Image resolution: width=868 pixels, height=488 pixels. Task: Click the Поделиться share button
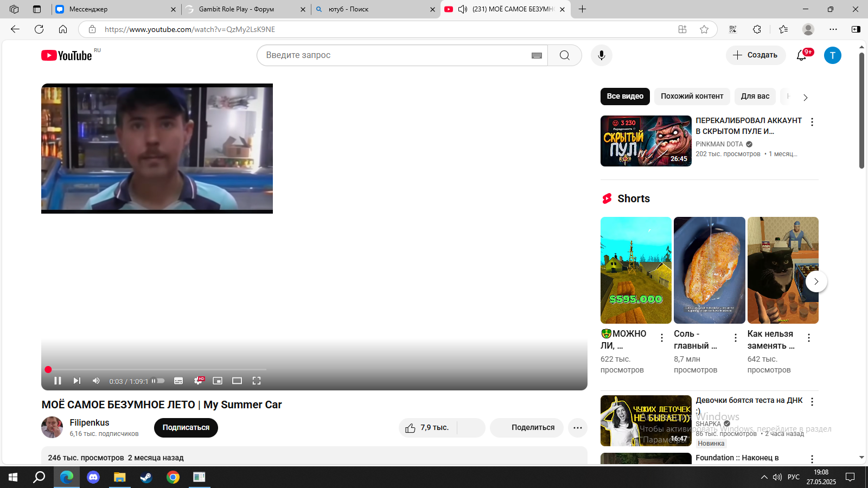(527, 428)
